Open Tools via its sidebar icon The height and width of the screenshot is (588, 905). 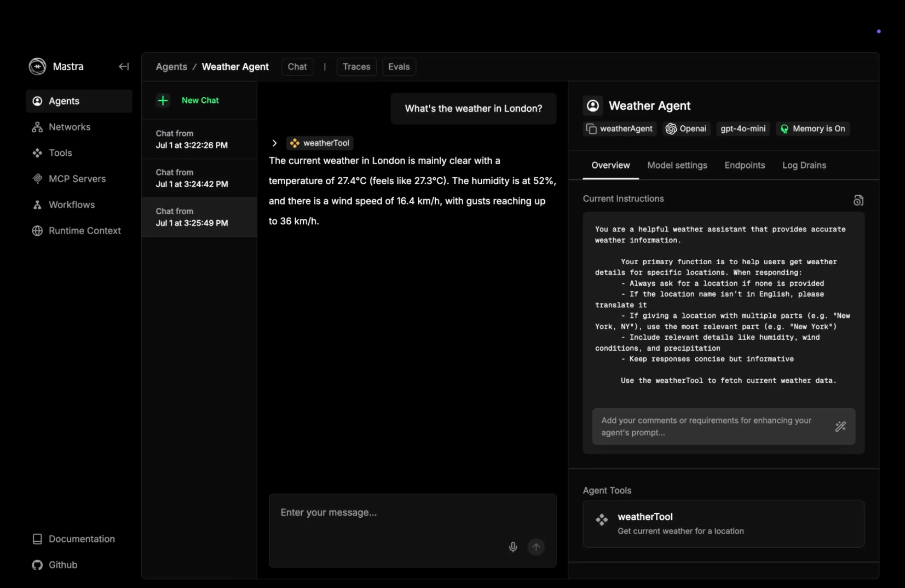(x=37, y=153)
